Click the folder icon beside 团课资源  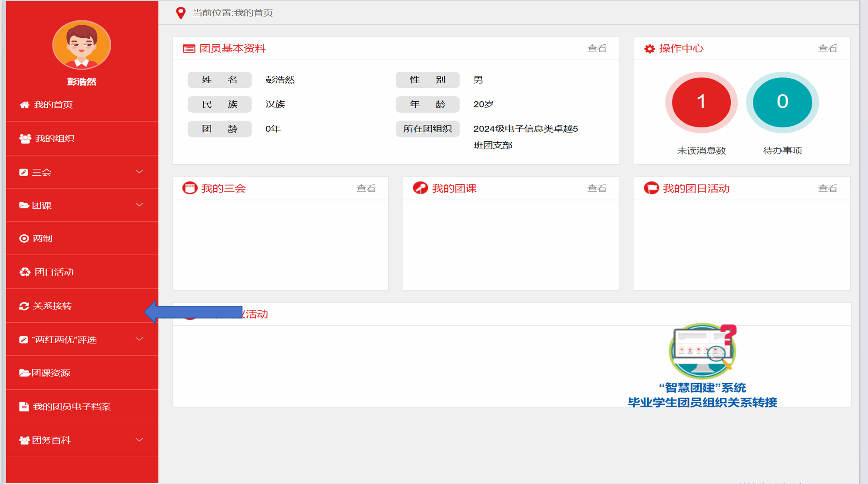[24, 373]
